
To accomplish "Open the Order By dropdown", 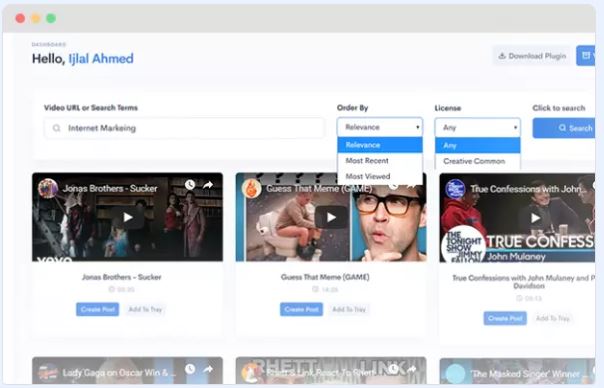I will coord(380,127).
